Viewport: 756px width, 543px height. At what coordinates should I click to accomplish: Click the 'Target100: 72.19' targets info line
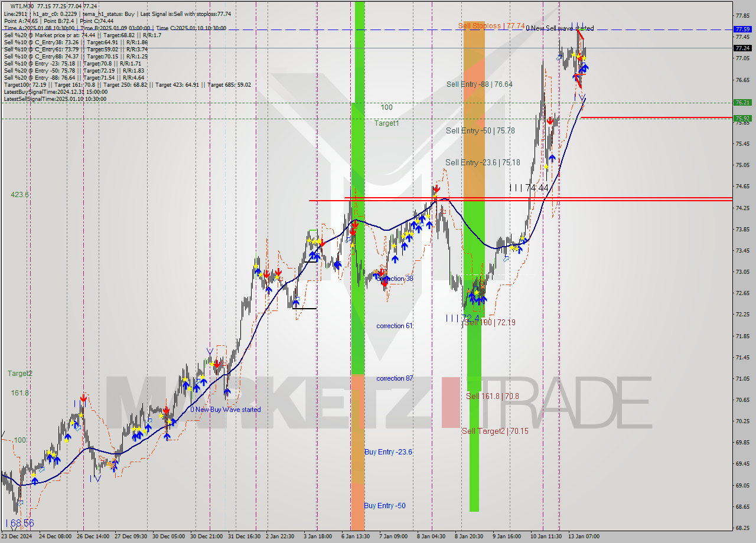tap(127, 85)
